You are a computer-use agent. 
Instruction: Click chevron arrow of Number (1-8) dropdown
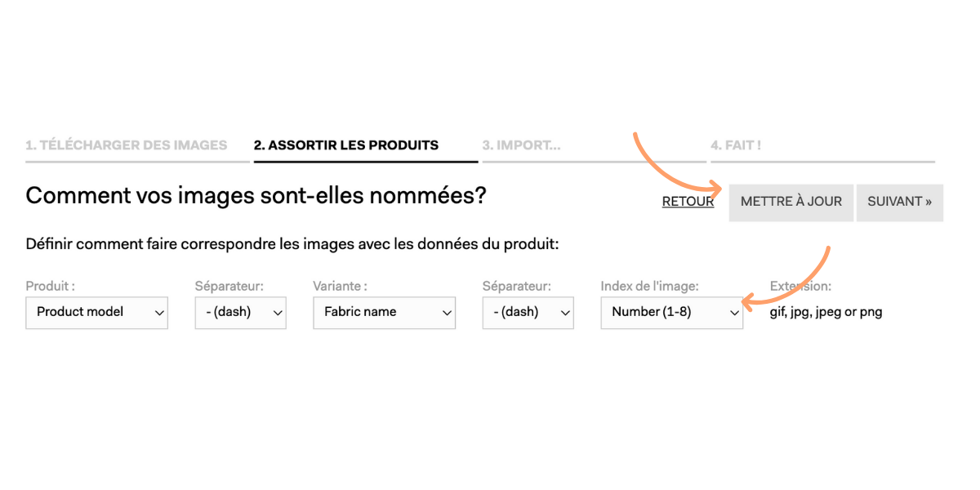733,313
